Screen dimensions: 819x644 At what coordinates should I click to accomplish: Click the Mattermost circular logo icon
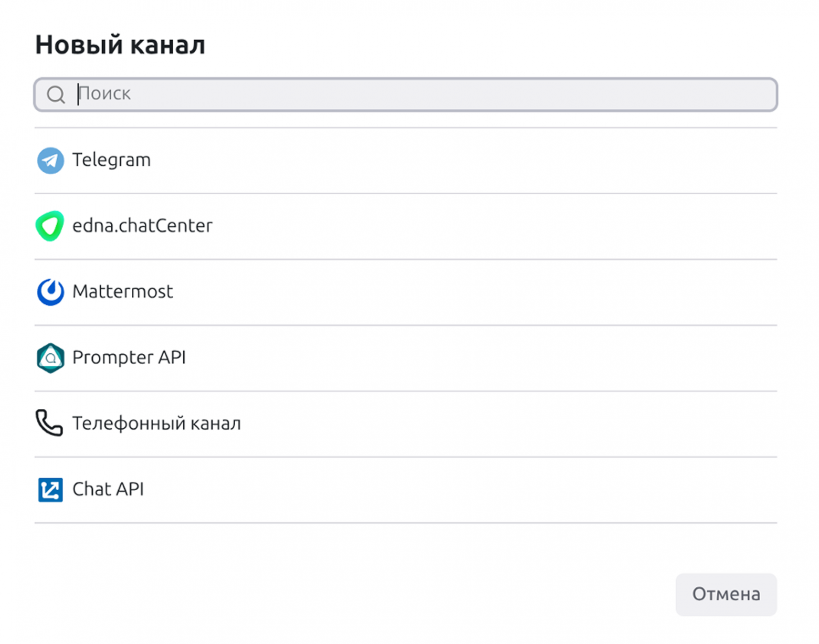click(x=50, y=292)
